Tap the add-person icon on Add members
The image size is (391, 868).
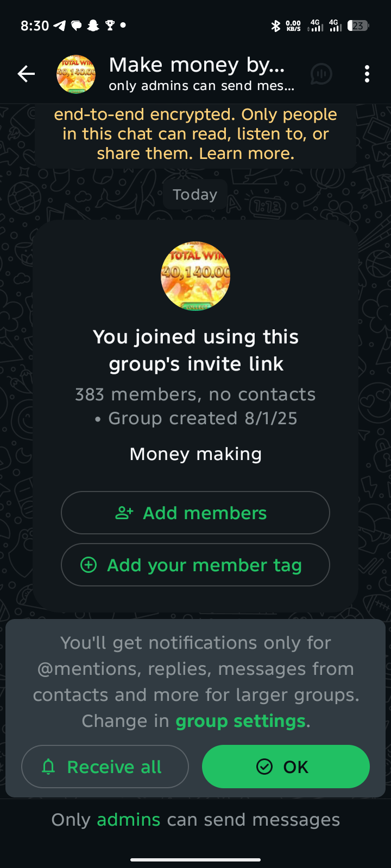pyautogui.click(x=124, y=513)
